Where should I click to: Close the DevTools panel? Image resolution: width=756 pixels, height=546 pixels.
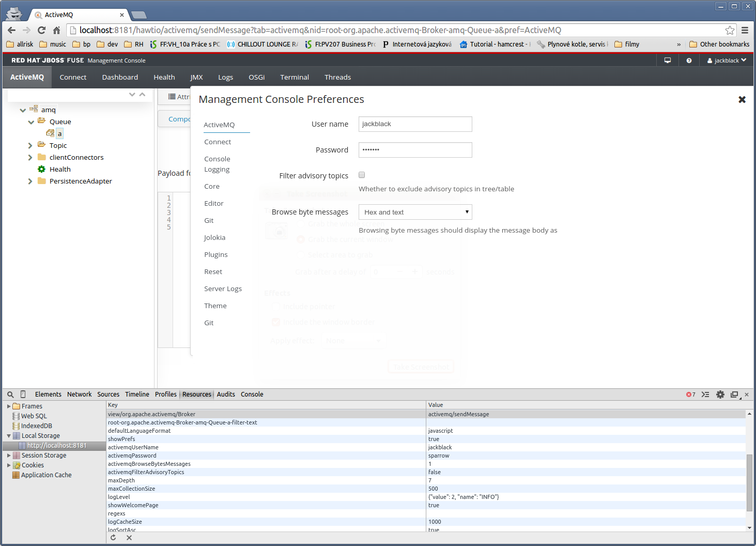(x=747, y=395)
